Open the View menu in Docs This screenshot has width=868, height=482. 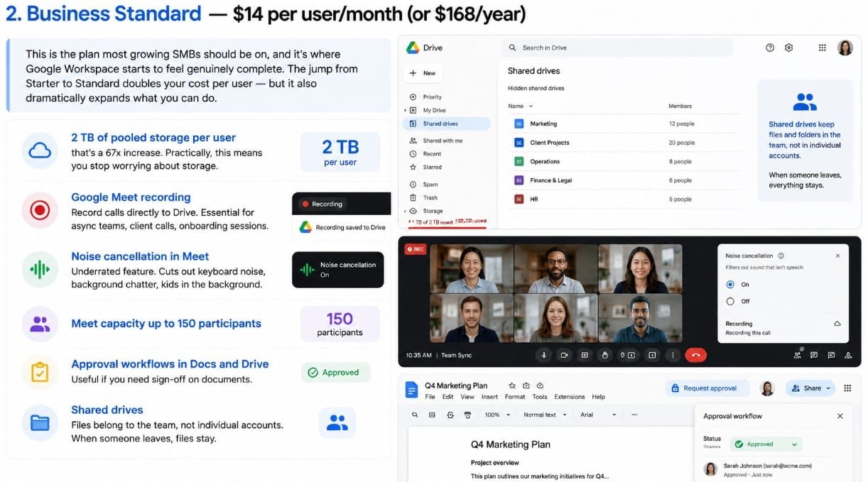(467, 397)
